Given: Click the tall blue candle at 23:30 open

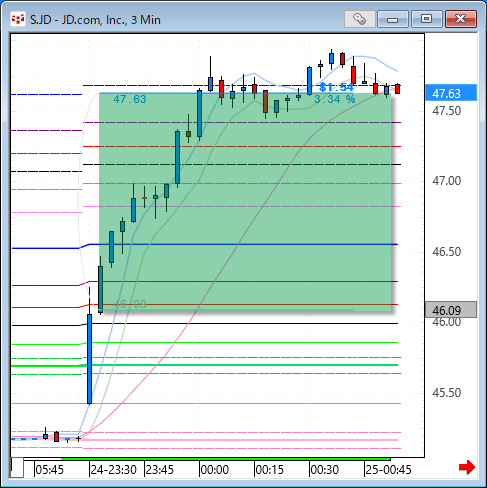Looking at the screenshot, I should (x=89, y=359).
